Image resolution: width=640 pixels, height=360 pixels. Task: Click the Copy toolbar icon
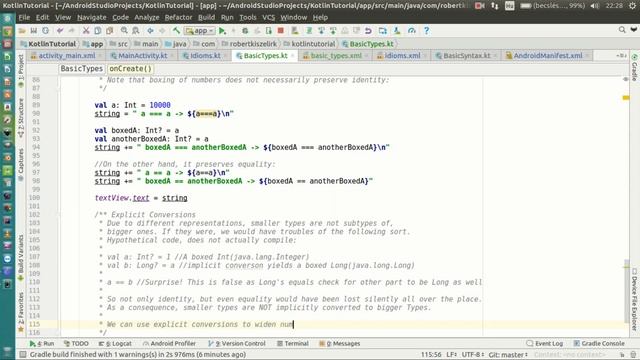click(98, 31)
